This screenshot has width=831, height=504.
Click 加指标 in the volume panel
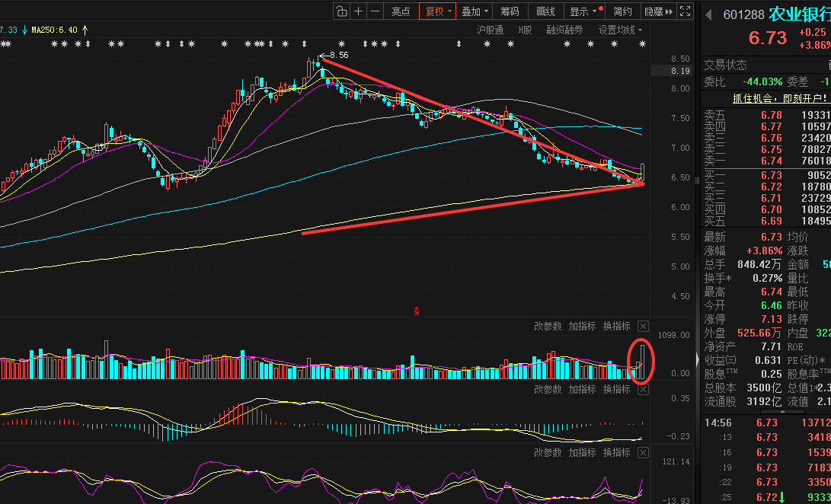pyautogui.click(x=583, y=326)
